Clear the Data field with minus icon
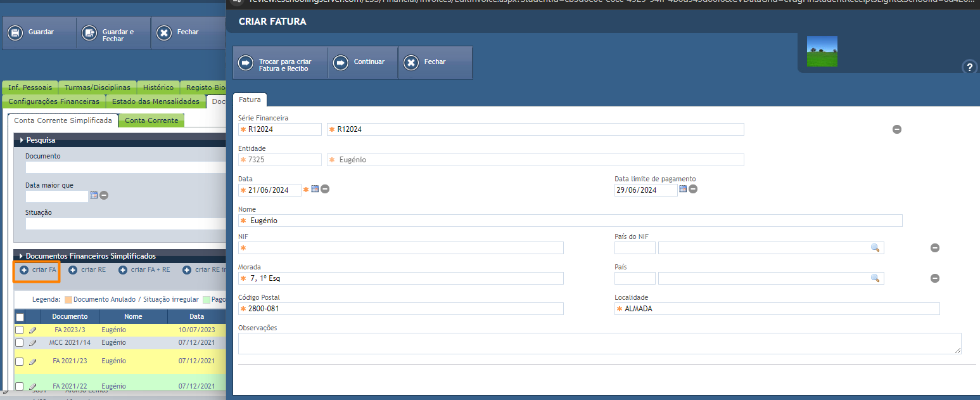 click(325, 189)
